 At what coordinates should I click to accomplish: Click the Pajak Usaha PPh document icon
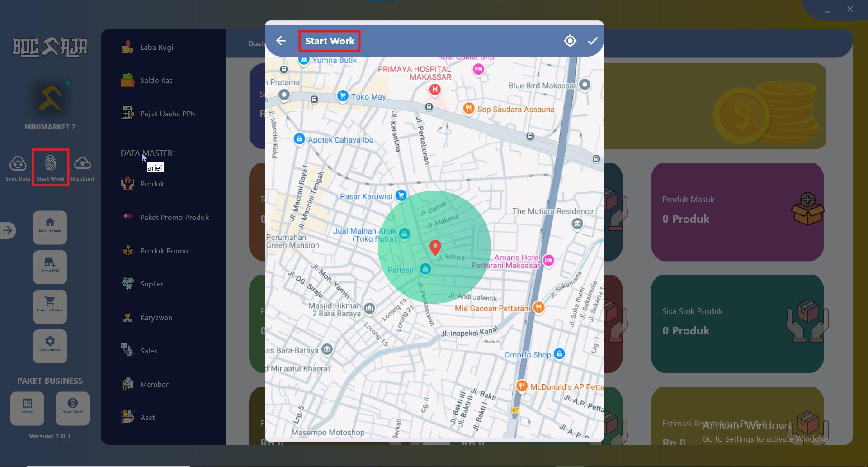pyautogui.click(x=127, y=113)
